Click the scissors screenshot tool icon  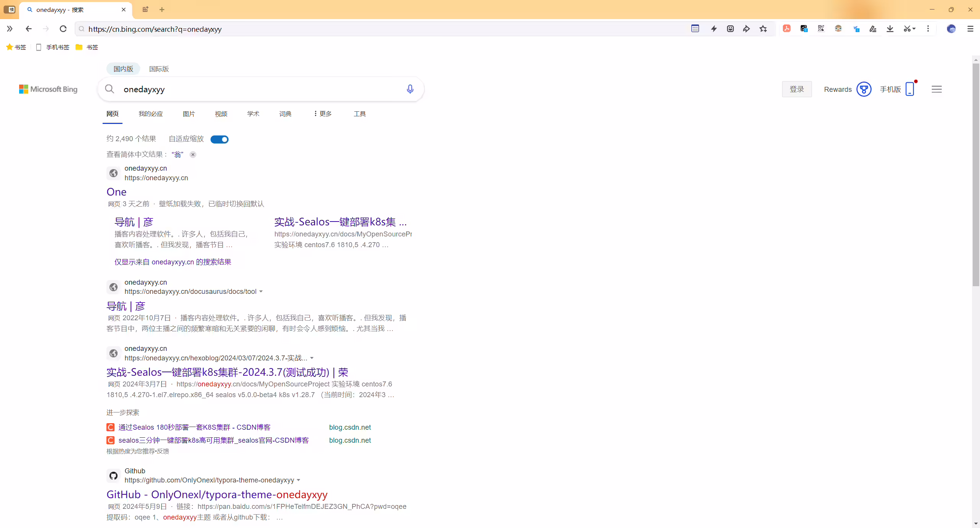click(907, 29)
